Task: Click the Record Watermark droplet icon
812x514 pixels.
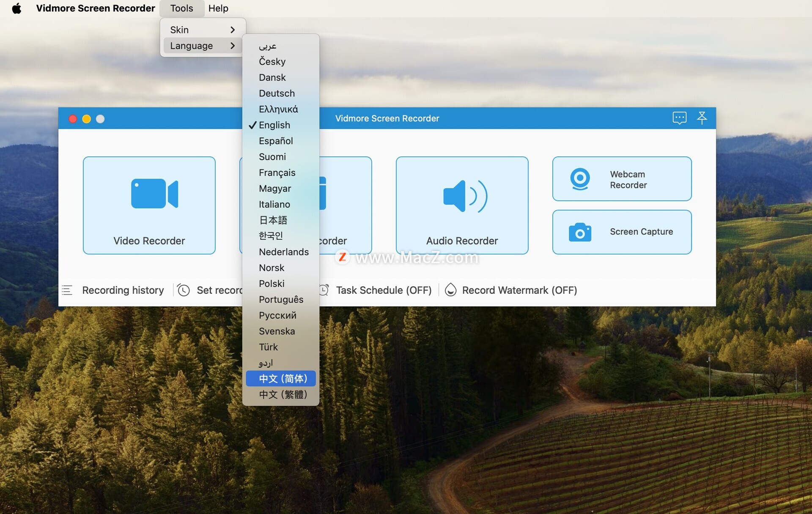Action: pyautogui.click(x=450, y=290)
